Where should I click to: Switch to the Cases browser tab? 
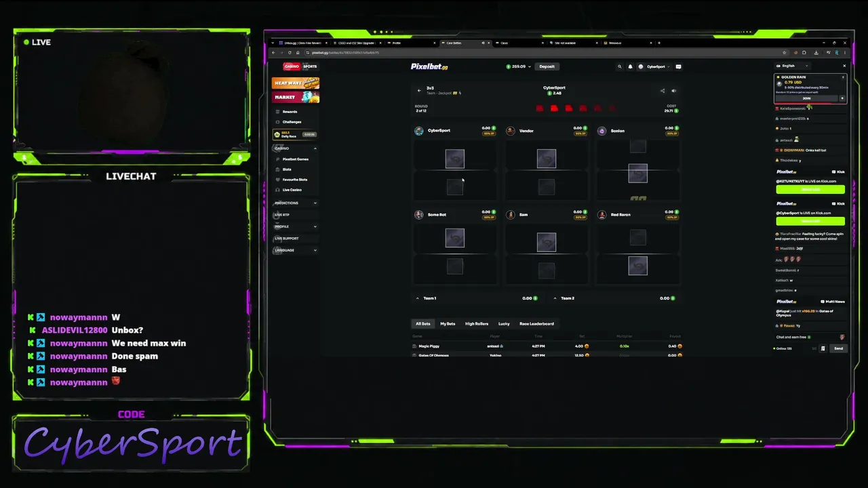coord(521,43)
